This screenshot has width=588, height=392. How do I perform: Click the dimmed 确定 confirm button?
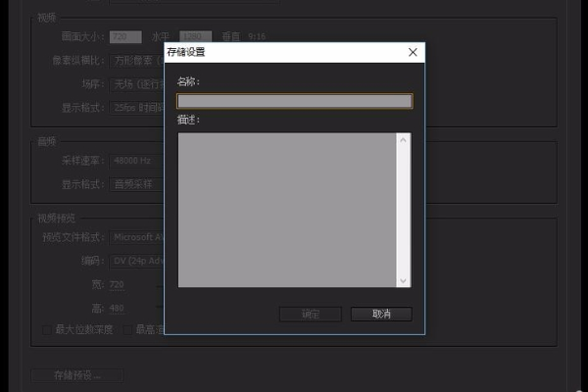(311, 314)
